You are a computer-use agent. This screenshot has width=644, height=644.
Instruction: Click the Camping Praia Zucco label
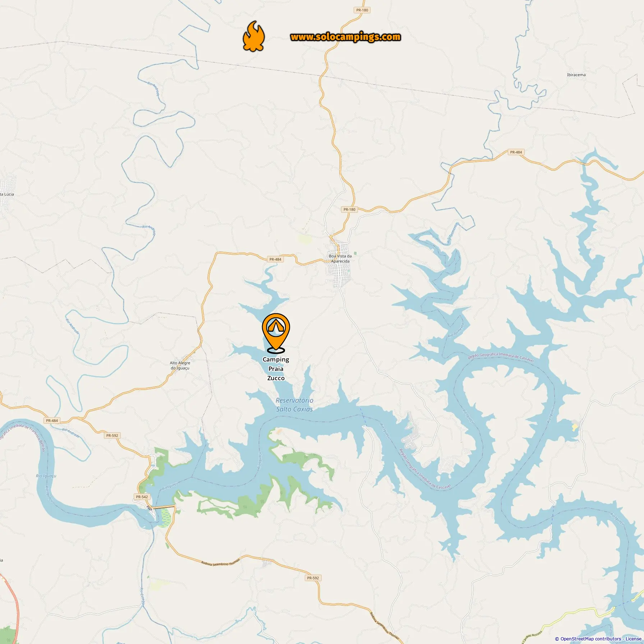[276, 369]
